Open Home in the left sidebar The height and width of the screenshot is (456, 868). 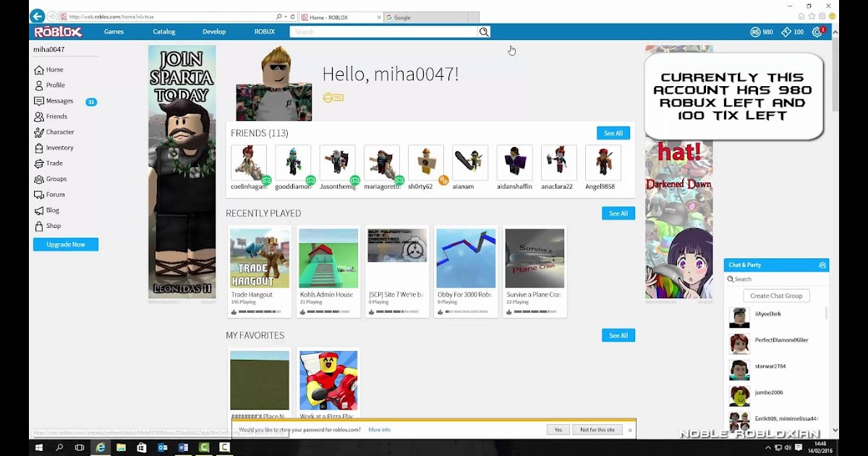(49, 69)
